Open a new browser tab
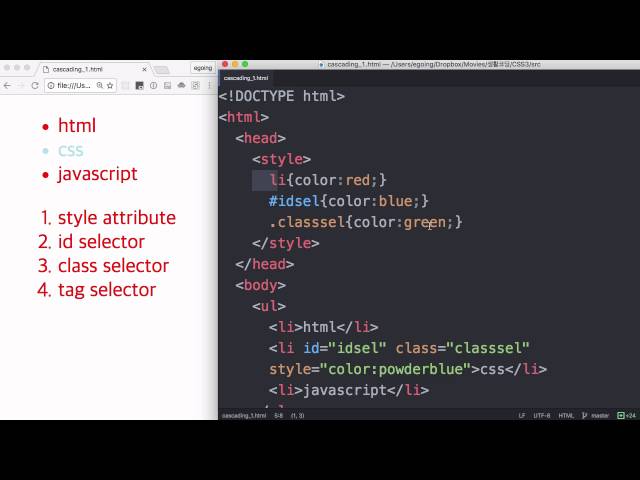The image size is (640, 480). click(162, 70)
